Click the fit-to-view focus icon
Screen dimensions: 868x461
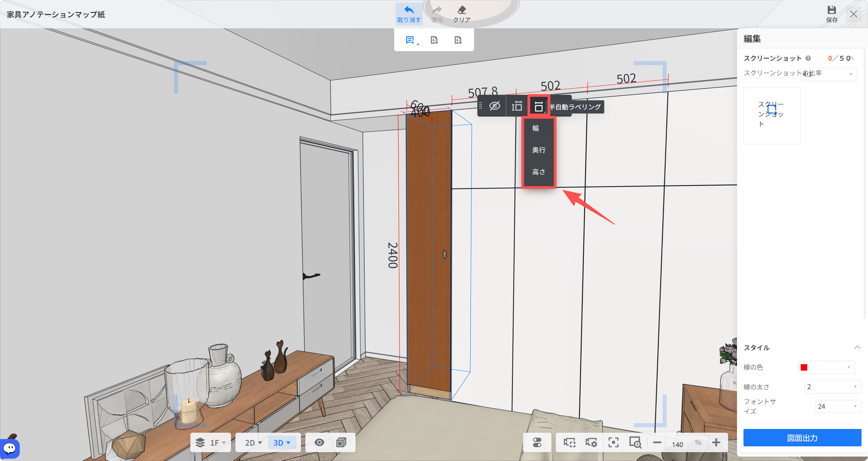[x=613, y=443]
